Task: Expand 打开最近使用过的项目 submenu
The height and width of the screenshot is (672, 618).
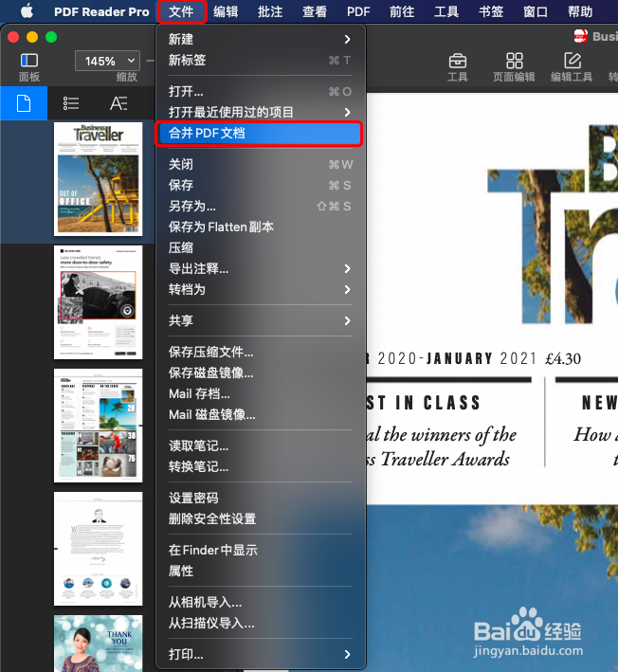Action: 260,112
